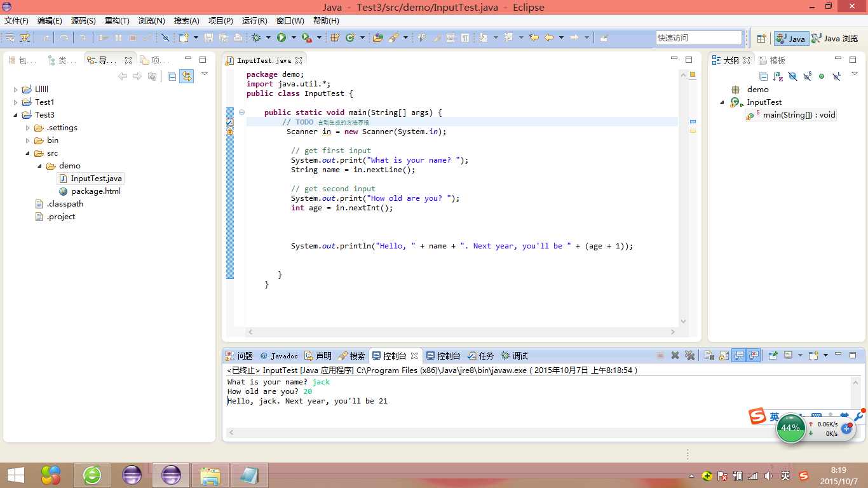
Task: Open the 调试 tab in bottom panel
Action: point(514,356)
